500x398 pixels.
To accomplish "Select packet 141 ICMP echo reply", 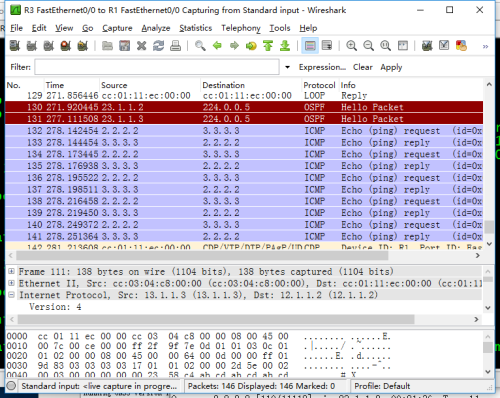I will pyautogui.click(x=244, y=236).
